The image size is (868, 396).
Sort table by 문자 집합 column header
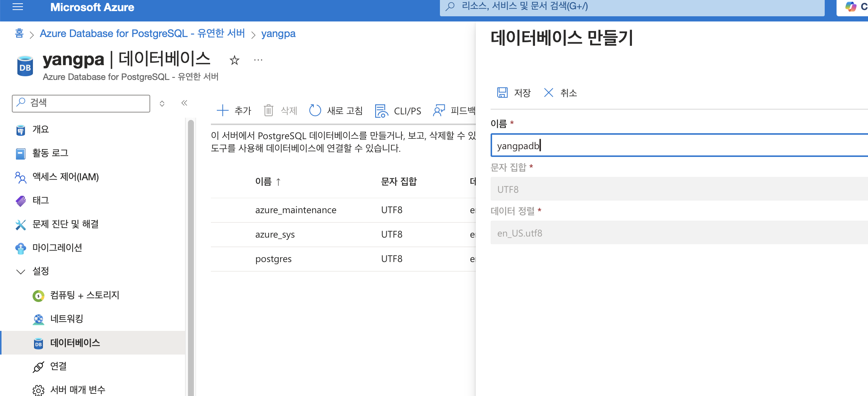click(x=399, y=181)
